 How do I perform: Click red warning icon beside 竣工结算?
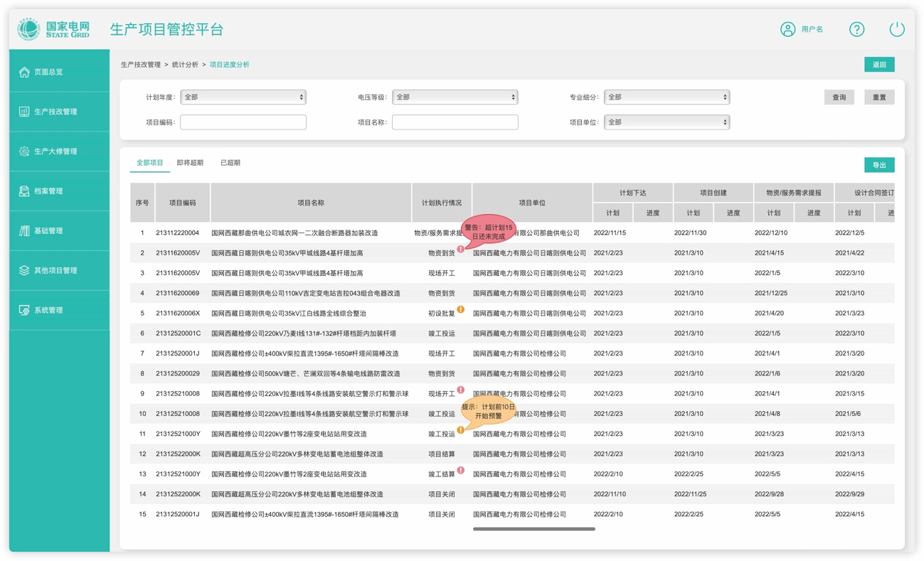tap(461, 470)
